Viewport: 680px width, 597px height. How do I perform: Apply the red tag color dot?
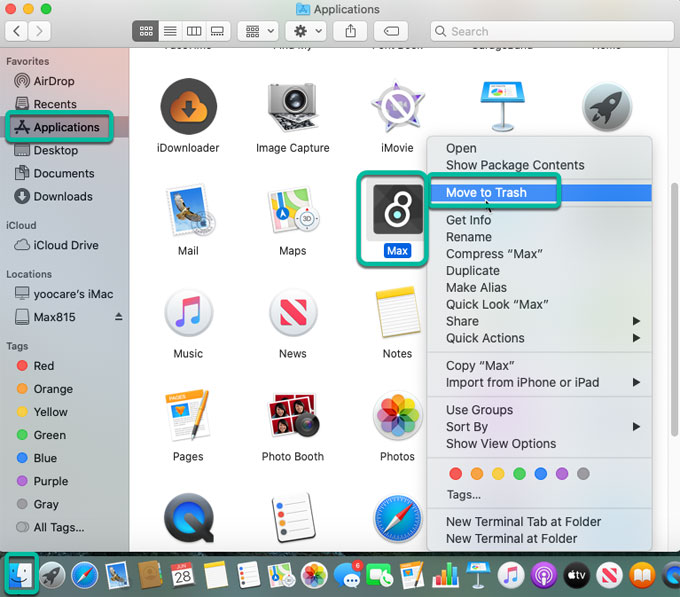click(x=456, y=473)
